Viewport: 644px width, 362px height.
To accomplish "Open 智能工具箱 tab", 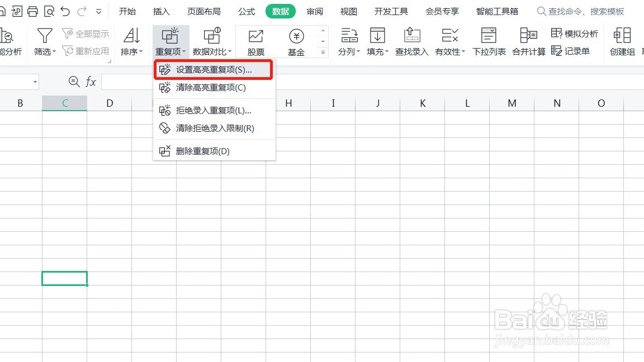I will (497, 12).
